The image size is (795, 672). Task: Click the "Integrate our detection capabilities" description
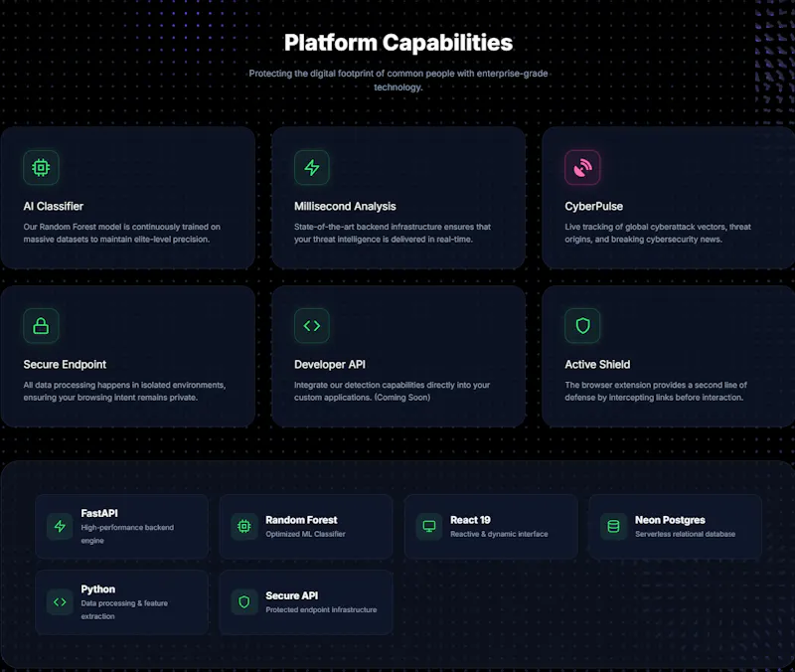click(392, 391)
